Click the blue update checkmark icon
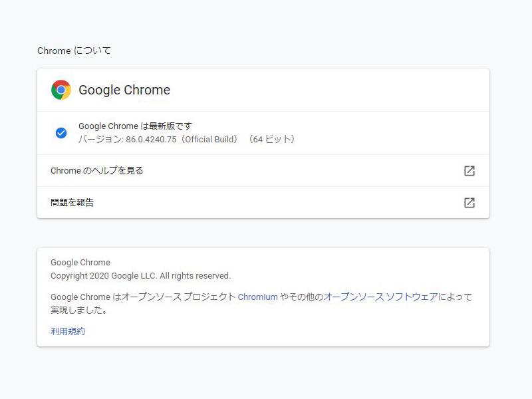This screenshot has height=399, width=532. [61, 133]
